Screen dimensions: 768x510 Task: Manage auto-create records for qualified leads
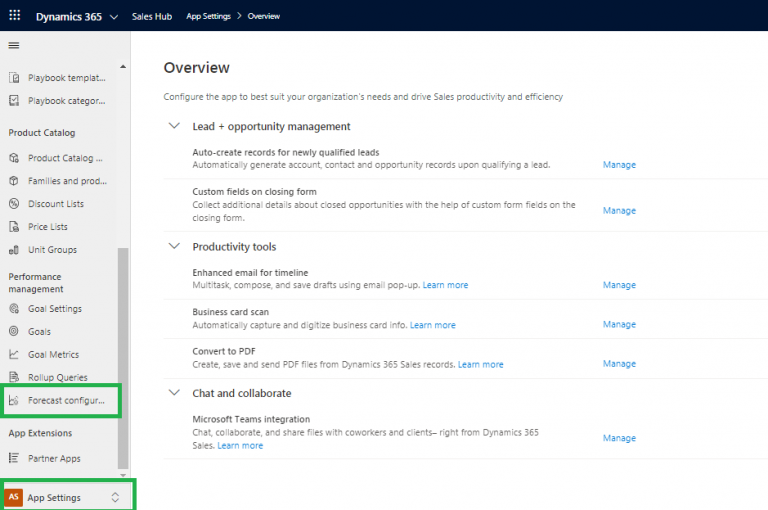pos(619,165)
